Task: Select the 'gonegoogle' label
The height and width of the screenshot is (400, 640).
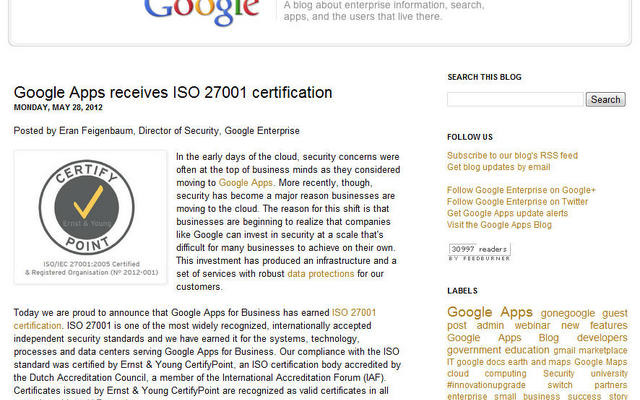Action: click(568, 313)
